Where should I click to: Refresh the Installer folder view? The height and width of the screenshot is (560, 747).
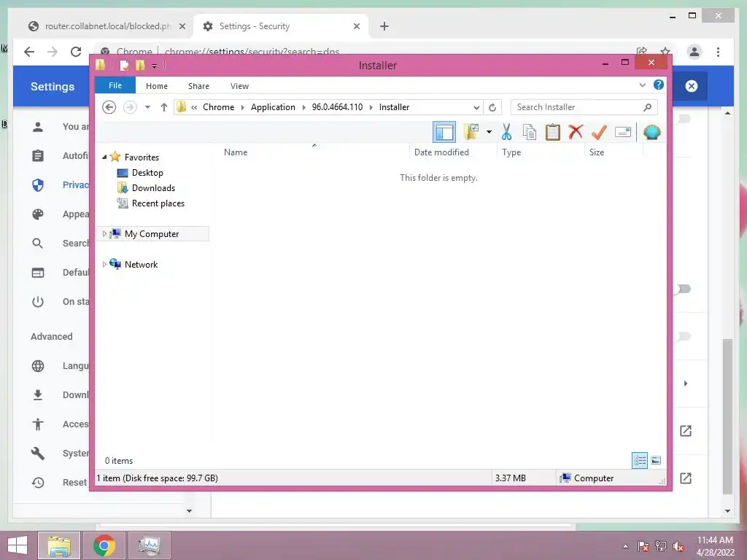[x=492, y=107]
